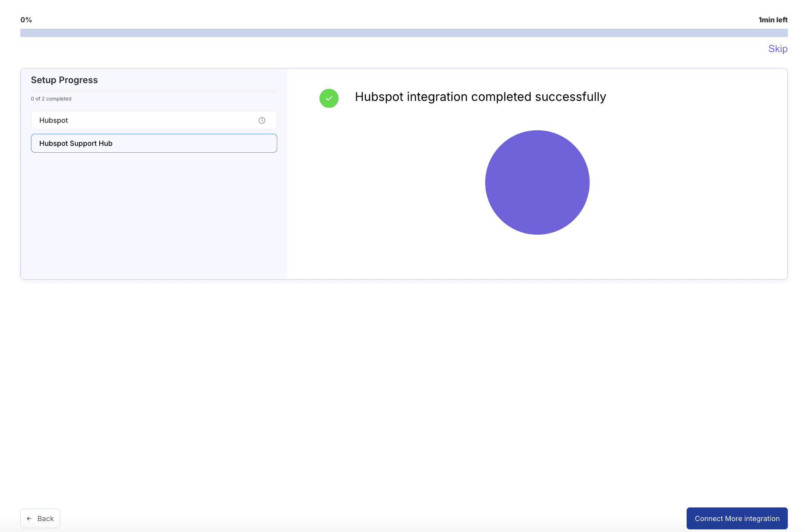Click the Setup Progress sidebar bar
Viewport: 812px width, 532px height.
click(x=154, y=91)
